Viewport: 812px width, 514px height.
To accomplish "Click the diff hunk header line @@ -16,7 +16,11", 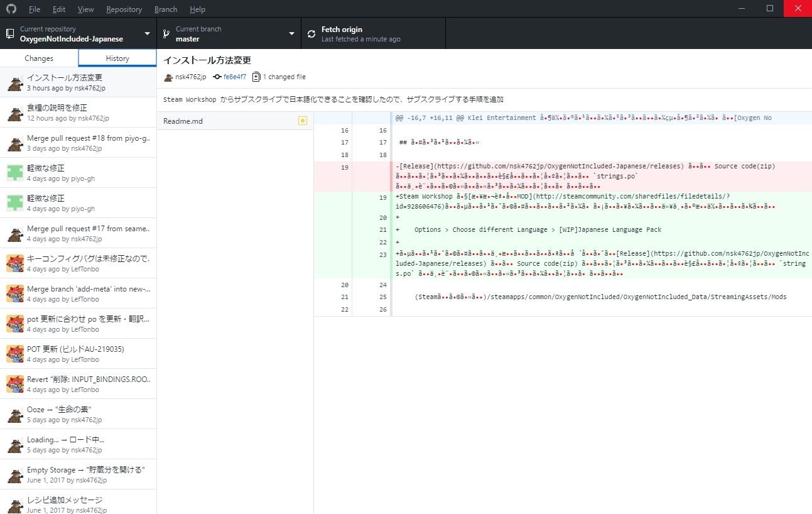I will tap(563, 118).
